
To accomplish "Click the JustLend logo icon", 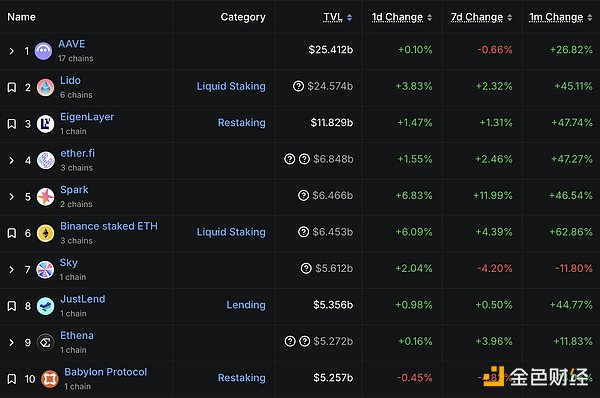I will point(46,306).
